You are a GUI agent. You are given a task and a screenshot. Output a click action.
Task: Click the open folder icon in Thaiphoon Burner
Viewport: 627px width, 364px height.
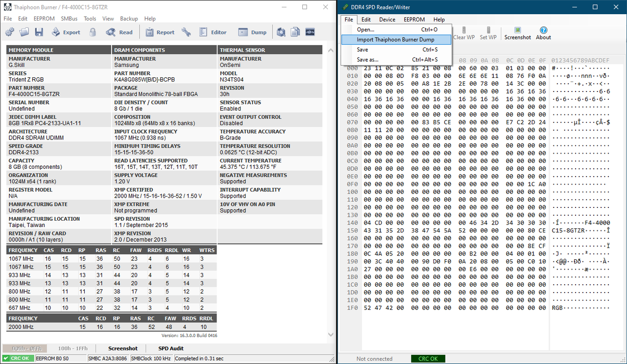24,32
